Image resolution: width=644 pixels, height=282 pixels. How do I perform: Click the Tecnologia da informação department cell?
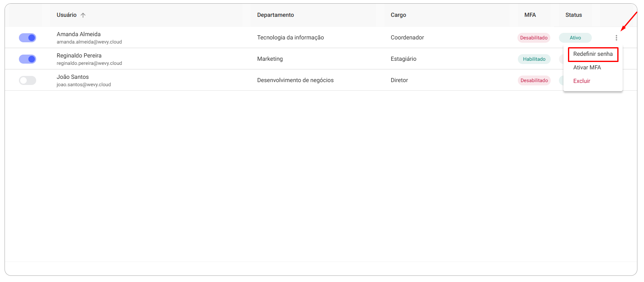[291, 38]
